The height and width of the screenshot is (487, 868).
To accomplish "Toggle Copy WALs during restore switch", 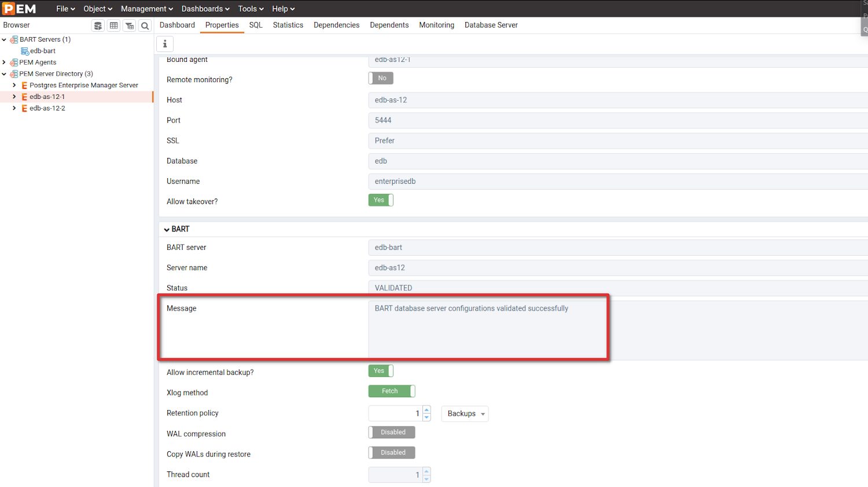I will click(392, 452).
